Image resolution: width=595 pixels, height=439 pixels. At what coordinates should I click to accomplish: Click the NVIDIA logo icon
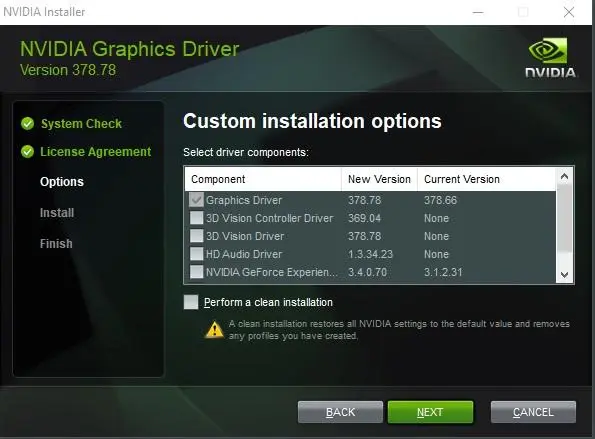point(550,57)
